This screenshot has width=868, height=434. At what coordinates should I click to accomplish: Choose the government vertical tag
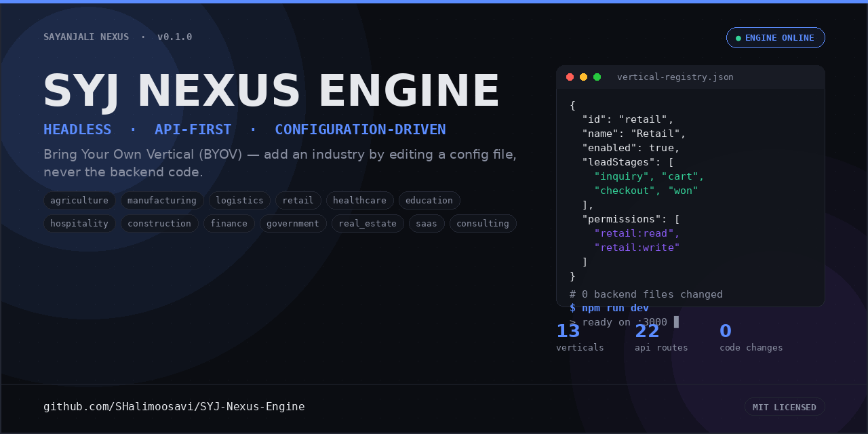coord(293,224)
